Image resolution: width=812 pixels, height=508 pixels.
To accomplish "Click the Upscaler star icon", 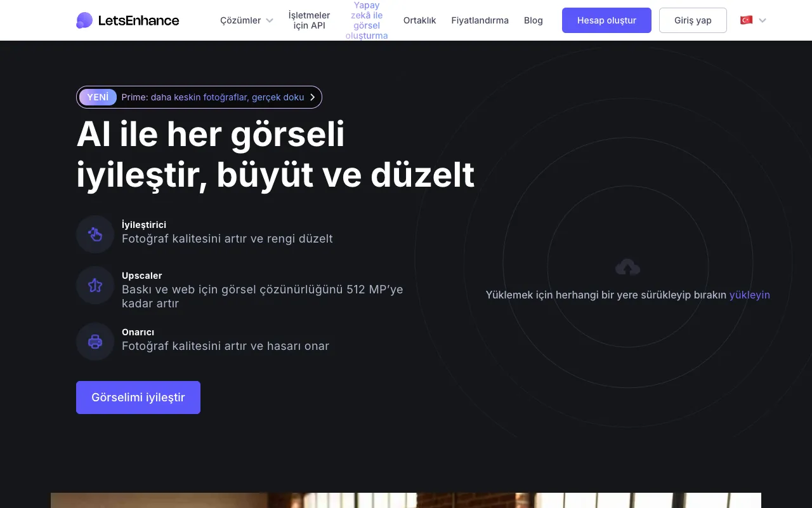I will coord(95,285).
